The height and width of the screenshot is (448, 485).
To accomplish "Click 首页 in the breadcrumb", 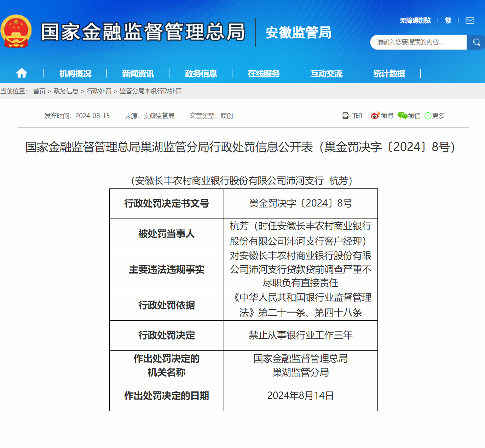I will pyautogui.click(x=39, y=91).
